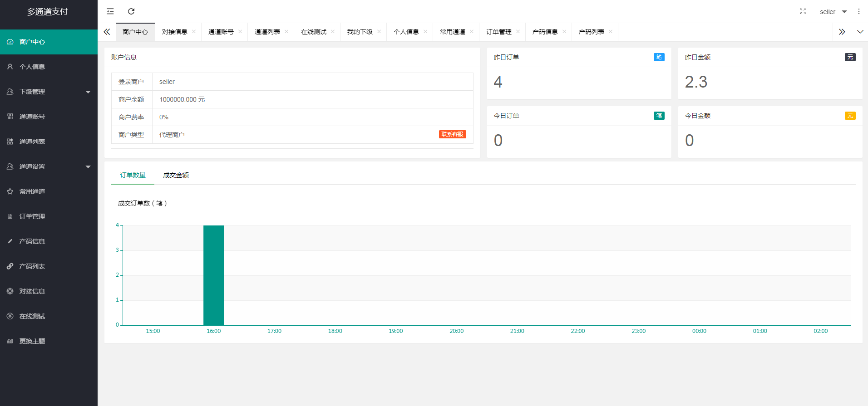Close the 对接信息 tab
The image size is (868, 406).
pyautogui.click(x=194, y=32)
